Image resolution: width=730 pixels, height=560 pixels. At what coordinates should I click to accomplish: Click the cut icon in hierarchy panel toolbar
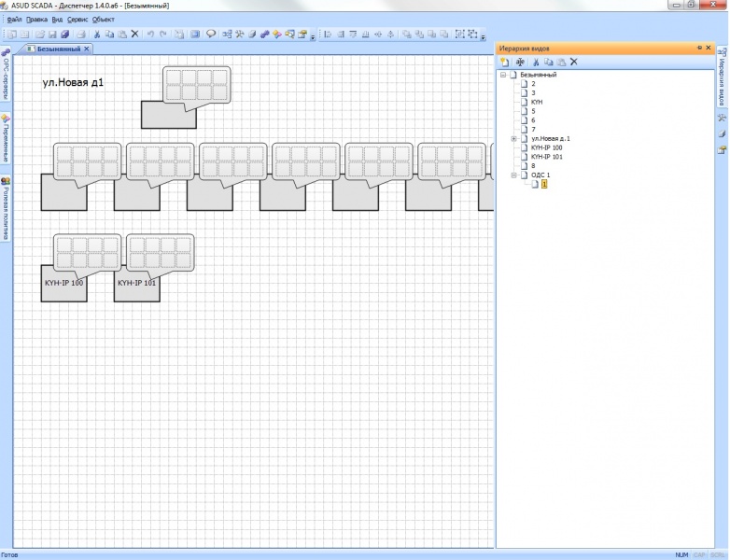tap(536, 62)
